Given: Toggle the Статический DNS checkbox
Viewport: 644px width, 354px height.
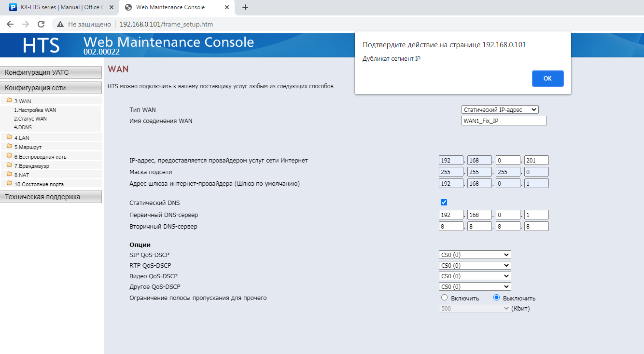Looking at the screenshot, I should click(444, 203).
